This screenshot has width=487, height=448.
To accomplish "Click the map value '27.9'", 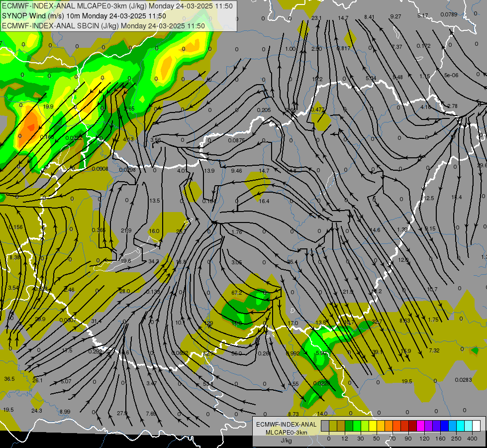I will tap(122, 413).
